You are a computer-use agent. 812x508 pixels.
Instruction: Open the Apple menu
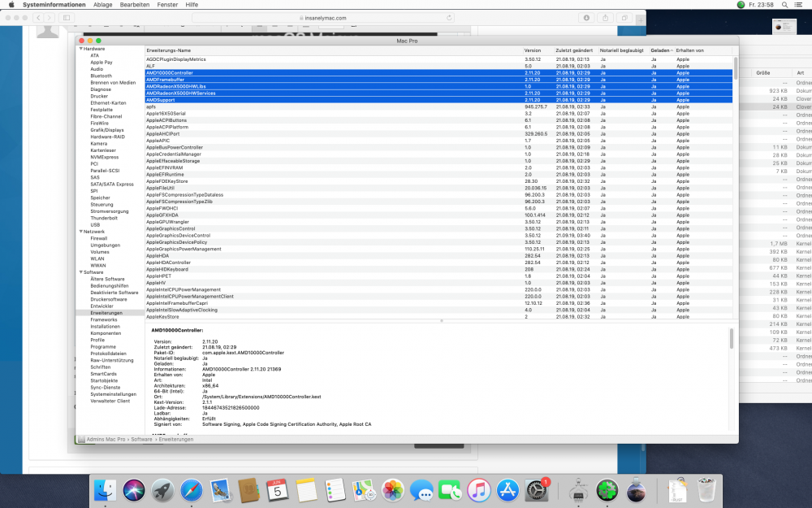click(11, 5)
